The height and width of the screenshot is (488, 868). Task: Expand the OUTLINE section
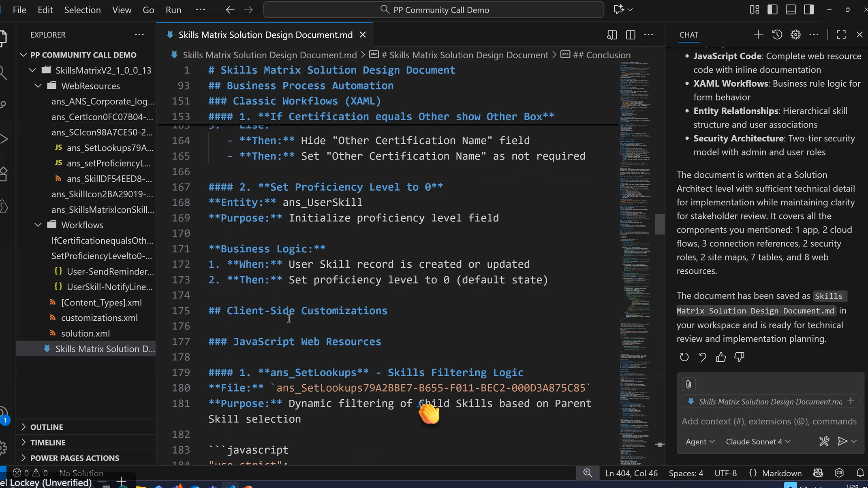tap(46, 427)
